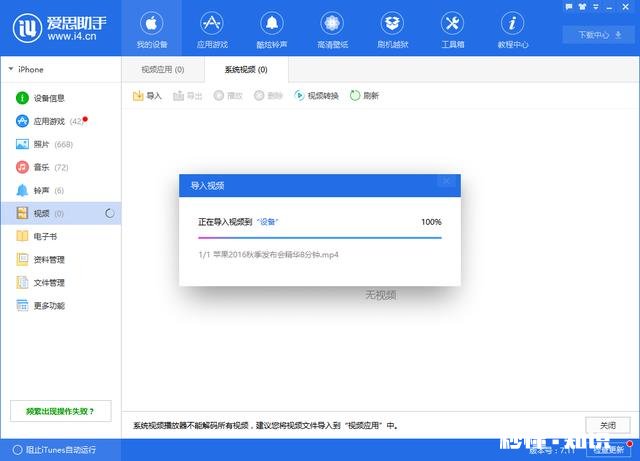Click the i4 爱思助手 logo
640x461 pixels.
(60, 28)
